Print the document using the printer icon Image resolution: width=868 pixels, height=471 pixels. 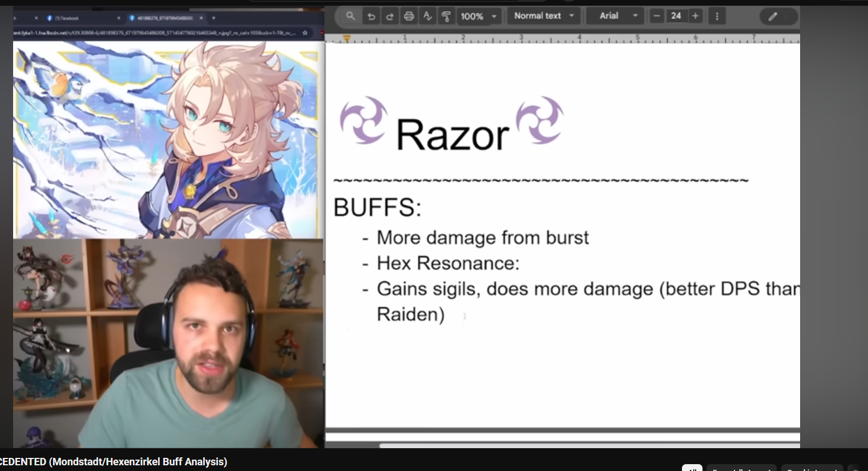(409, 16)
